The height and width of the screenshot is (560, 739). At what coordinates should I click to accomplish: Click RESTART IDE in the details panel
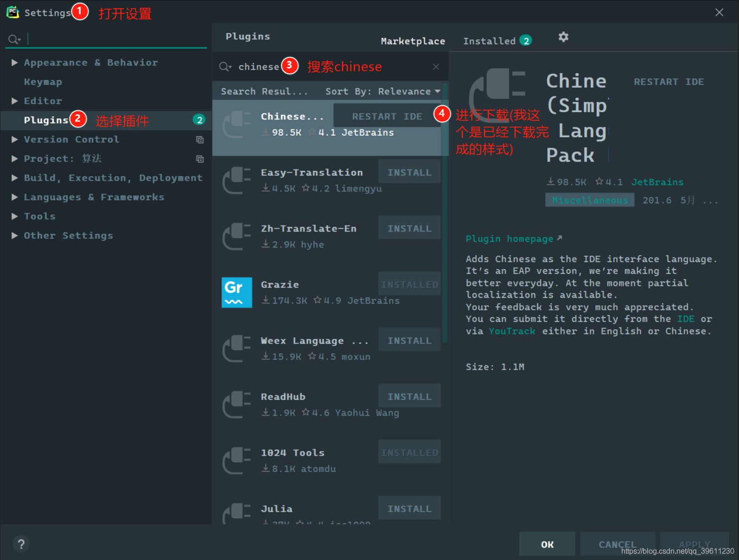coord(669,82)
